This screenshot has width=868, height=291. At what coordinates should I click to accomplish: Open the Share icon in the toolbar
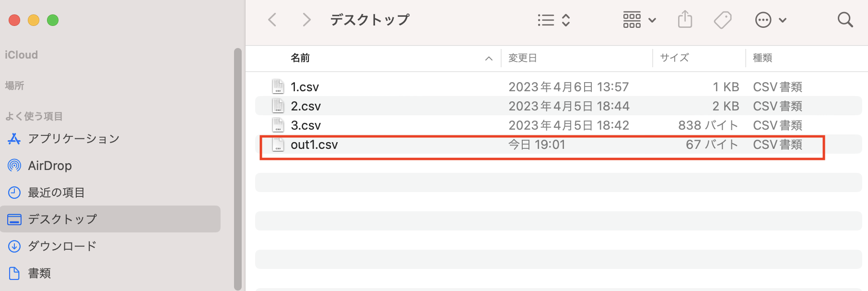point(685,20)
